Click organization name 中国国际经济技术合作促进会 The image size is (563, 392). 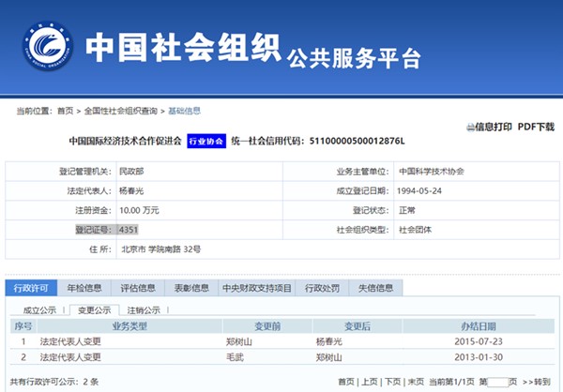coord(126,141)
